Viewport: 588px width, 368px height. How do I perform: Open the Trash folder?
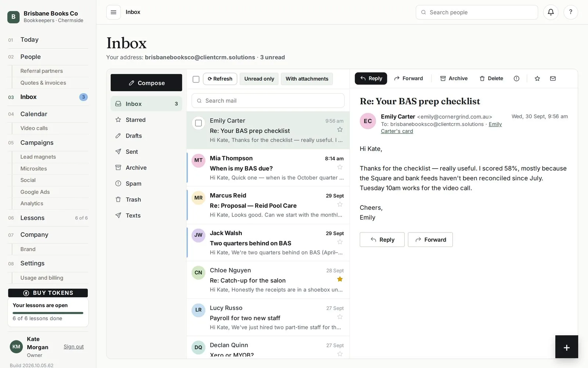146,199
